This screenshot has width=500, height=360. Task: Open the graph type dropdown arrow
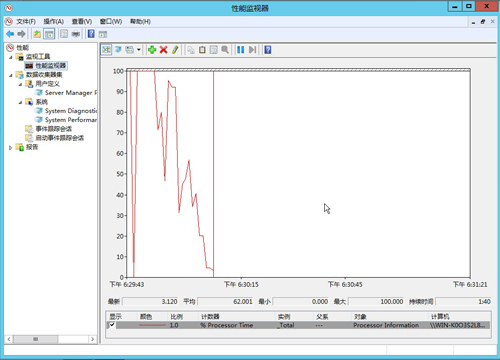[x=139, y=50]
